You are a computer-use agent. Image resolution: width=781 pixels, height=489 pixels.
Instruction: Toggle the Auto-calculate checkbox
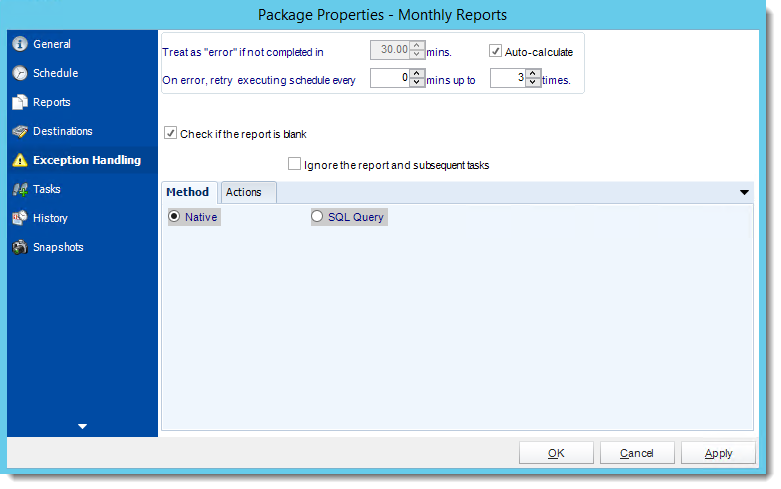[495, 51]
